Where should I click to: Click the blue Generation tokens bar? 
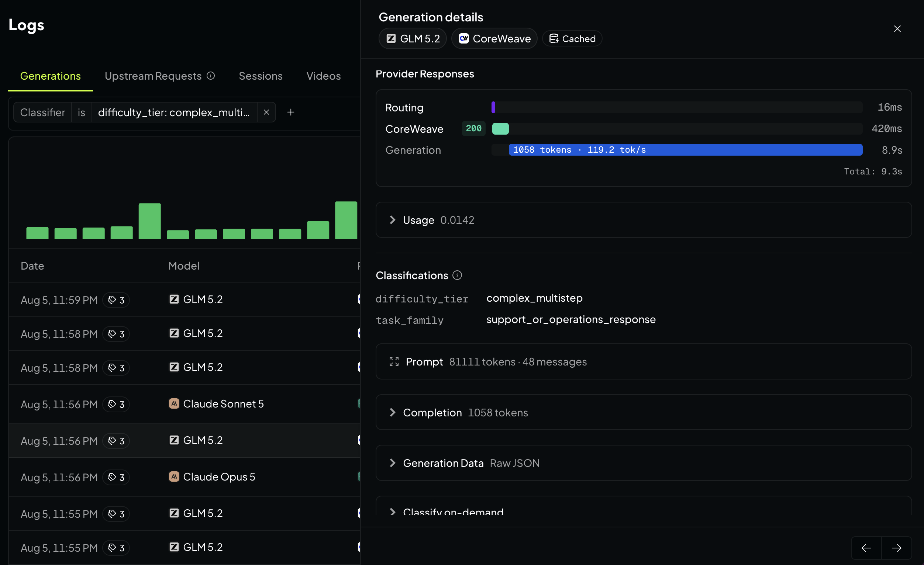pyautogui.click(x=686, y=150)
